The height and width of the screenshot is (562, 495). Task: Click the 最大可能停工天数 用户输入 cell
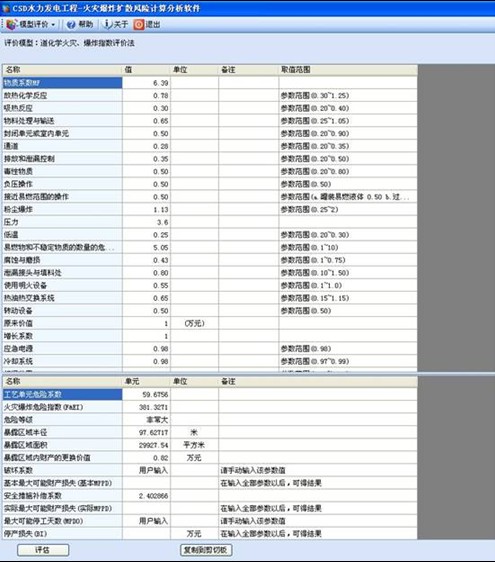tap(146, 521)
